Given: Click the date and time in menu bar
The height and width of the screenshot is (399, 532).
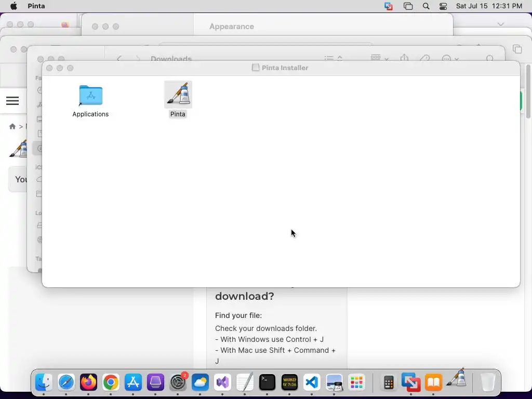Looking at the screenshot, I should click(x=489, y=6).
